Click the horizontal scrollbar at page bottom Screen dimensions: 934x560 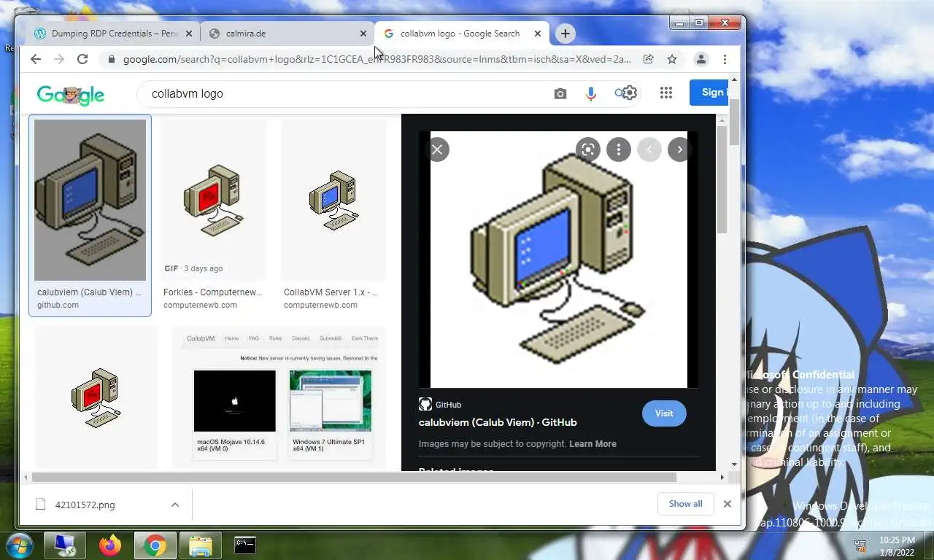(354, 478)
